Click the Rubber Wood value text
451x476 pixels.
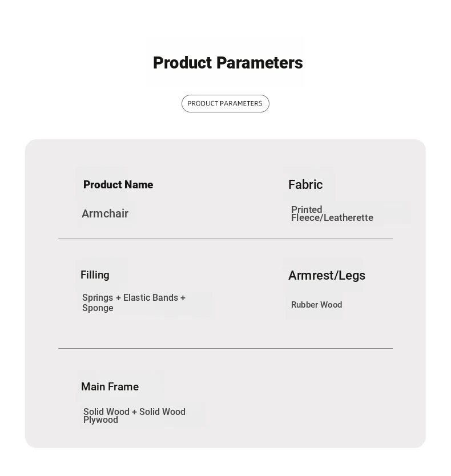point(316,305)
